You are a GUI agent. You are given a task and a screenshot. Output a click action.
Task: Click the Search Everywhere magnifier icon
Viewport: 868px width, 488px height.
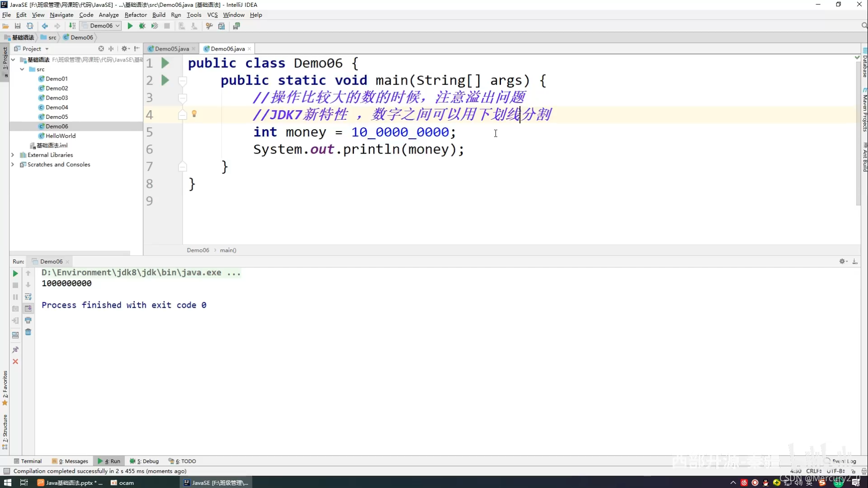tap(864, 26)
